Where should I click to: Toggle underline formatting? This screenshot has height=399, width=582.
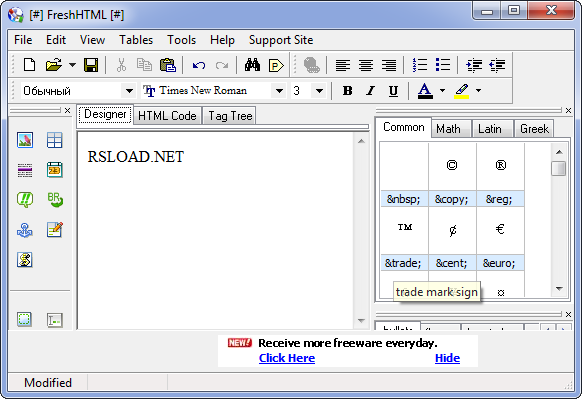click(x=393, y=91)
